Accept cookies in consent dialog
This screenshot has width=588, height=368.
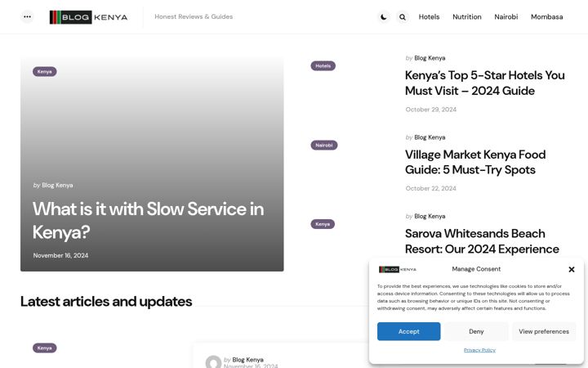(409, 331)
